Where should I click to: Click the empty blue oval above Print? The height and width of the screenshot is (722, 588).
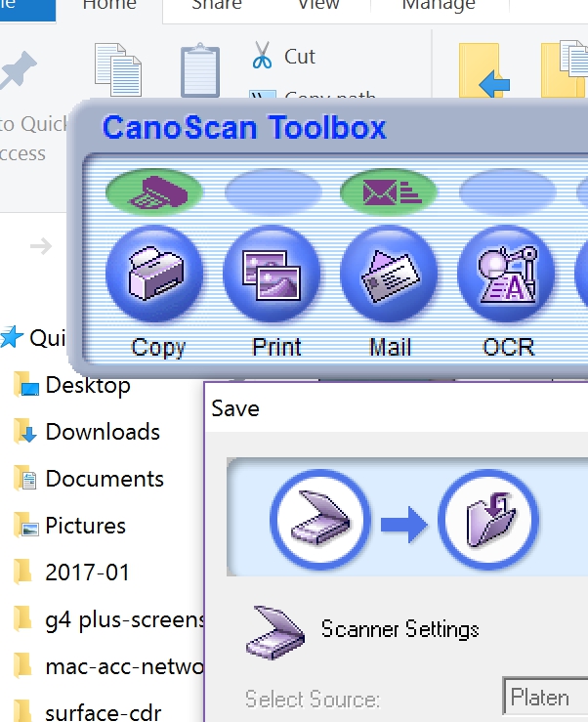point(273,191)
